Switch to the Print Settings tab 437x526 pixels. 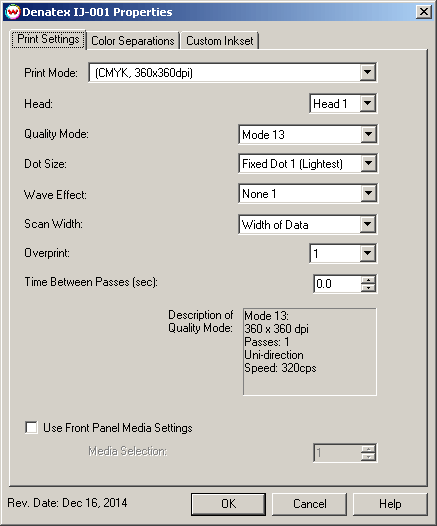click(x=48, y=40)
